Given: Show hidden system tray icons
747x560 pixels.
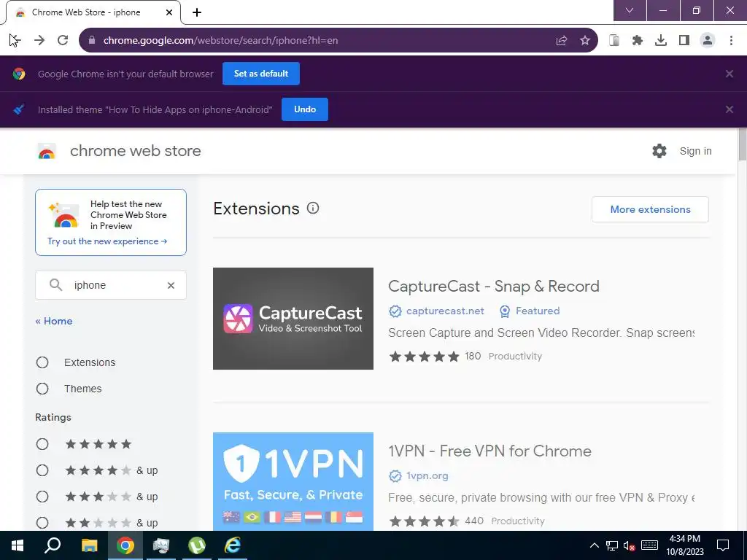Looking at the screenshot, I should 594,545.
